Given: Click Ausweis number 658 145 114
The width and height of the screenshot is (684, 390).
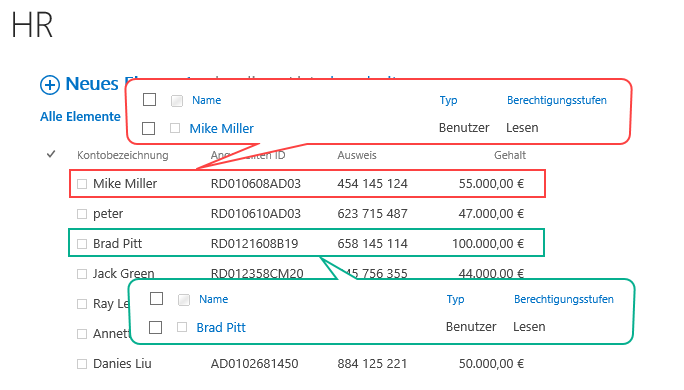Looking at the screenshot, I should point(372,243).
